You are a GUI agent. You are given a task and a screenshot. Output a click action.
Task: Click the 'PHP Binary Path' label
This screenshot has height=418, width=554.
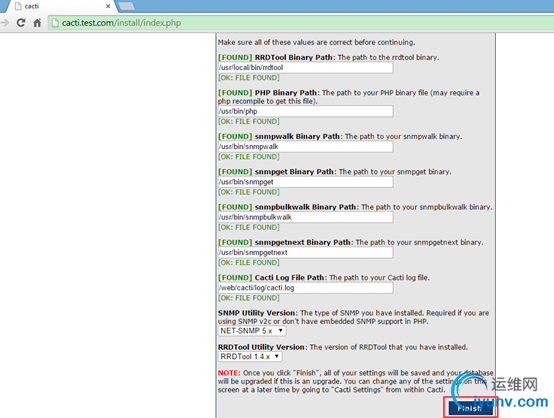286,93
